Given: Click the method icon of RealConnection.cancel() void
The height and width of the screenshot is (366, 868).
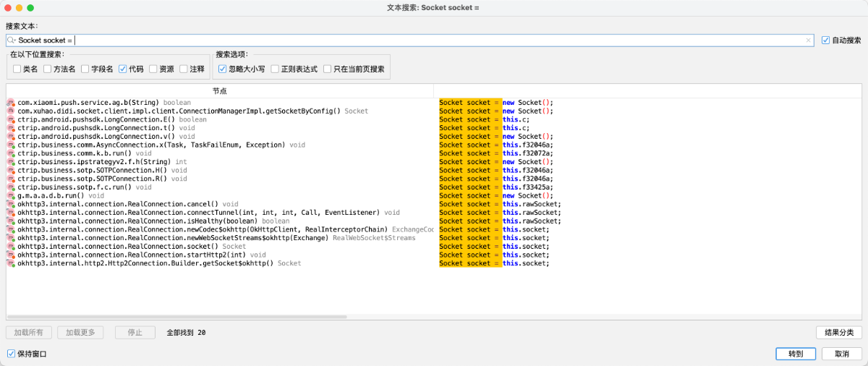Looking at the screenshot, I should pyautogui.click(x=11, y=204).
